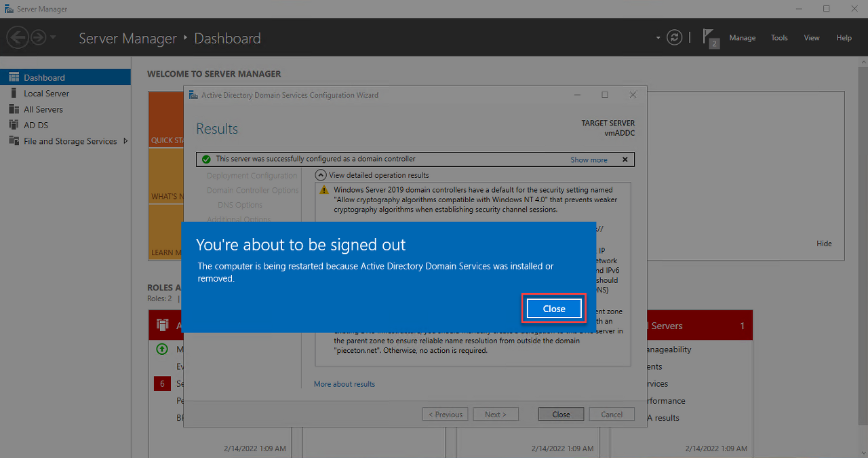Click the Local Server icon
This screenshot has height=458, width=868.
click(14, 94)
